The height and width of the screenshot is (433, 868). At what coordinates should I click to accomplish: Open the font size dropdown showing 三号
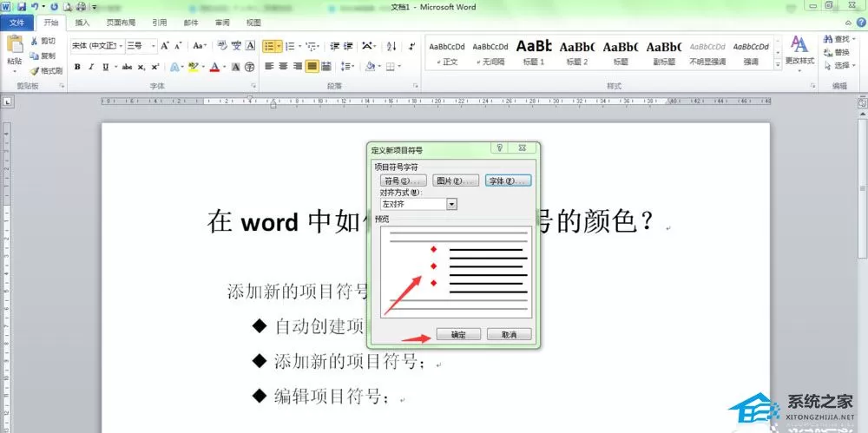[x=141, y=46]
